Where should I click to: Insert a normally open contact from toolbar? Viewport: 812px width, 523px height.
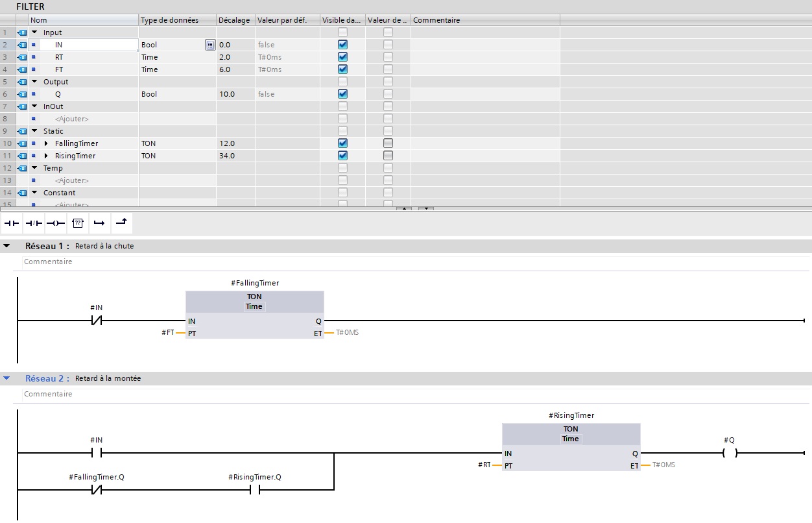pyautogui.click(x=12, y=223)
